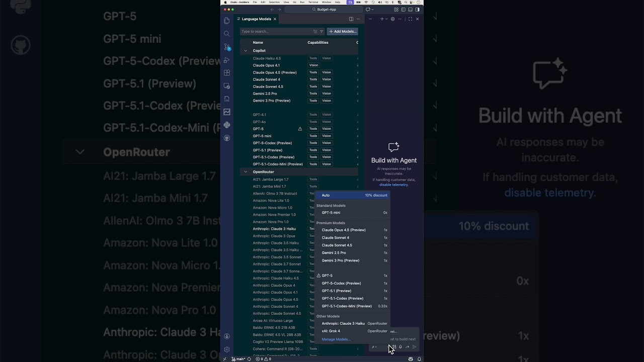Screen dimensions: 644x362
Task: Open the Extensions view
Action: (227, 73)
